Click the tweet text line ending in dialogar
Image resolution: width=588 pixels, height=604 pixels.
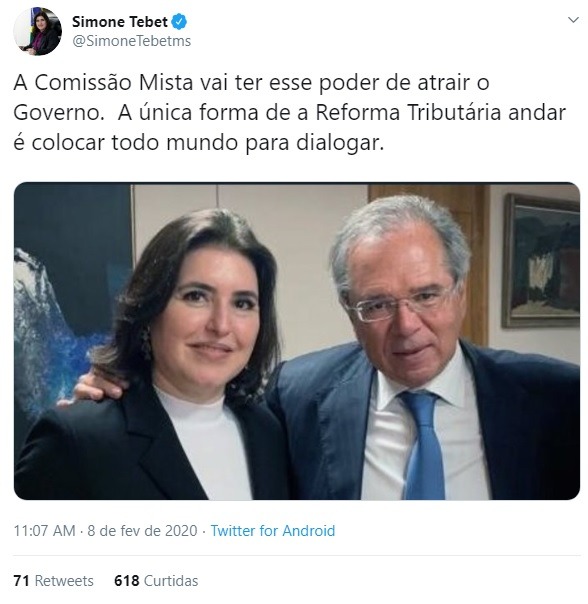(199, 143)
